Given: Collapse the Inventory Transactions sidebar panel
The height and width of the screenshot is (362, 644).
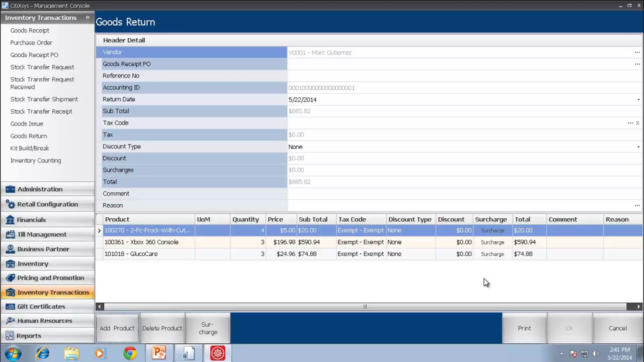Looking at the screenshot, I should (87, 17).
